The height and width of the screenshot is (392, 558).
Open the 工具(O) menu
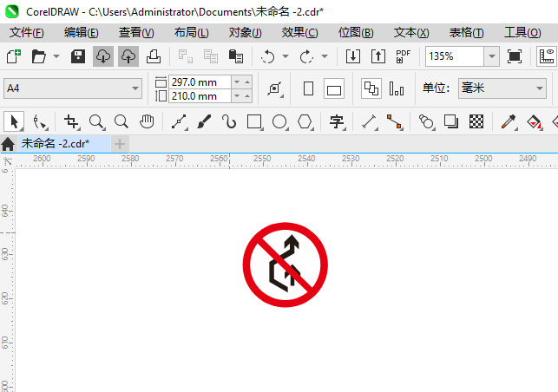[522, 33]
